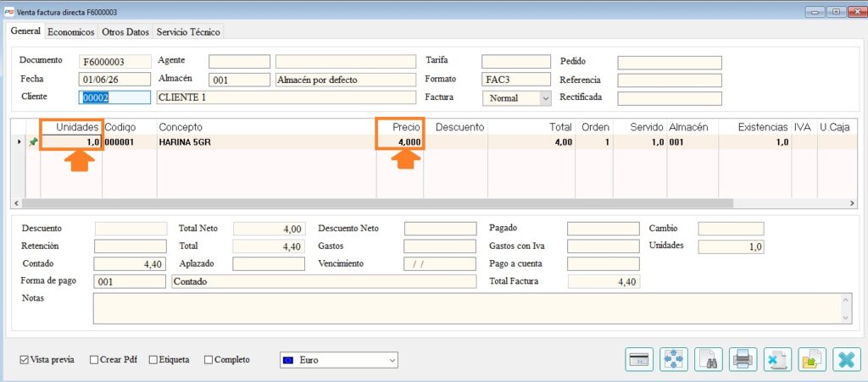Screen dimensions: 868x382
Task: Click the Documento field F6000003
Action: (114, 61)
